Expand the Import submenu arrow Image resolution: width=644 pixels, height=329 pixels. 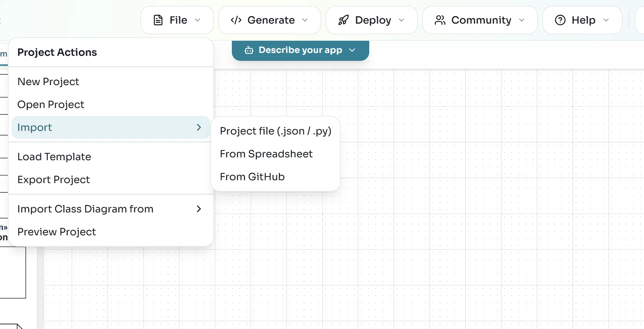(x=199, y=127)
